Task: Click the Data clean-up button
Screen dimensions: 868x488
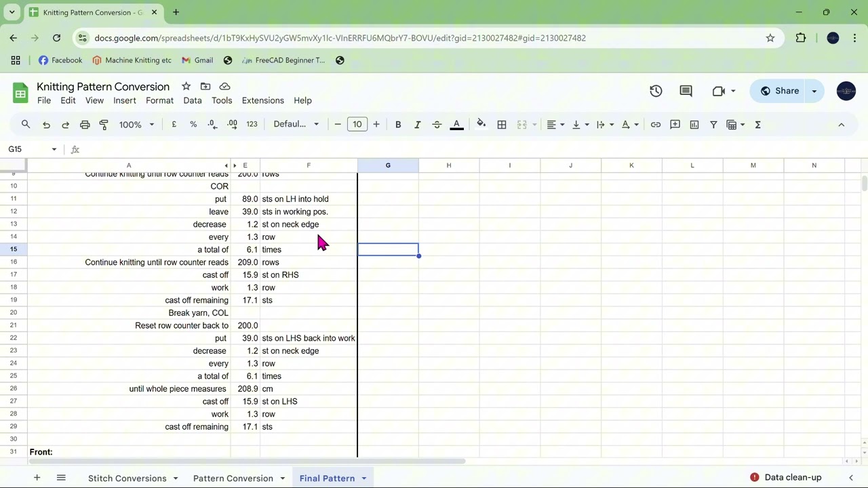Action: pos(787,477)
